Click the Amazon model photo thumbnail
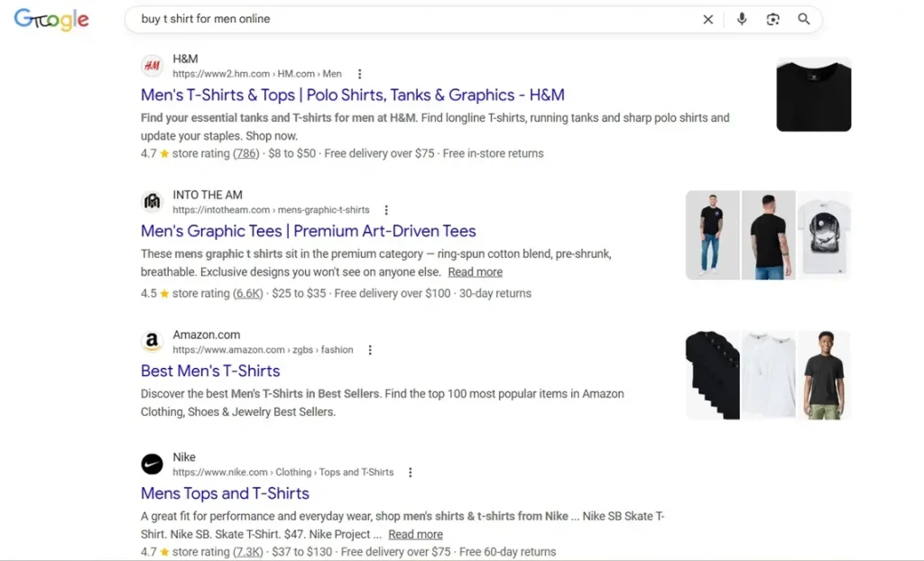This screenshot has width=924, height=561. [824, 374]
